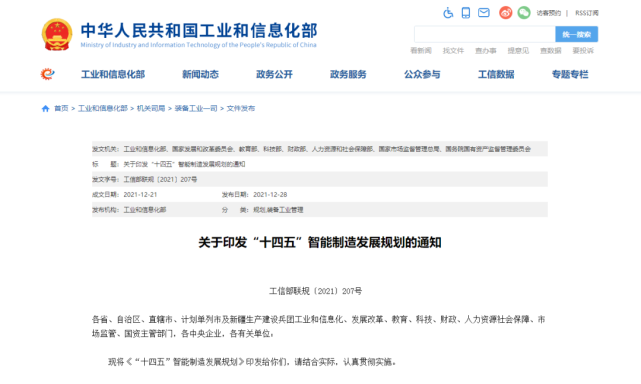
Task: Open 访客预约 link
Action: pos(549,13)
